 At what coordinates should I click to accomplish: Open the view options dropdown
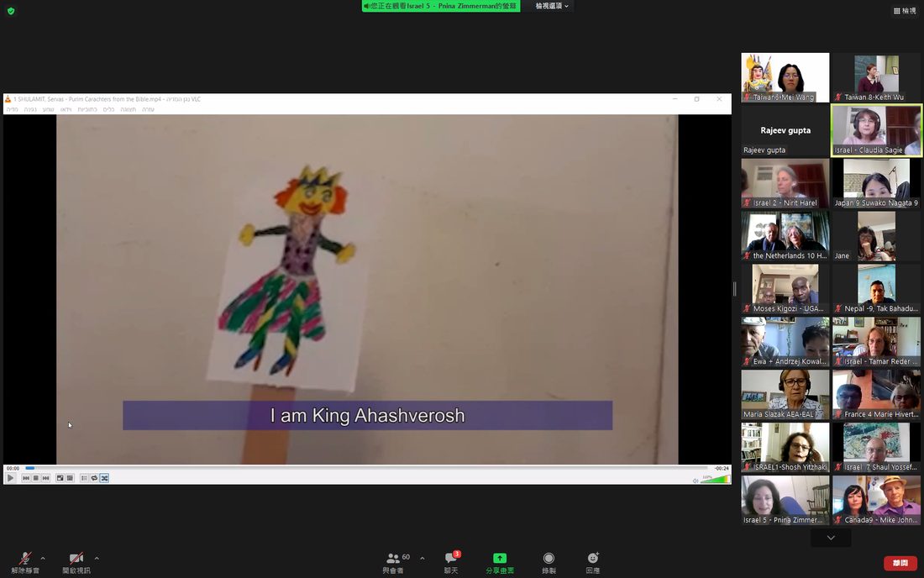[552, 6]
